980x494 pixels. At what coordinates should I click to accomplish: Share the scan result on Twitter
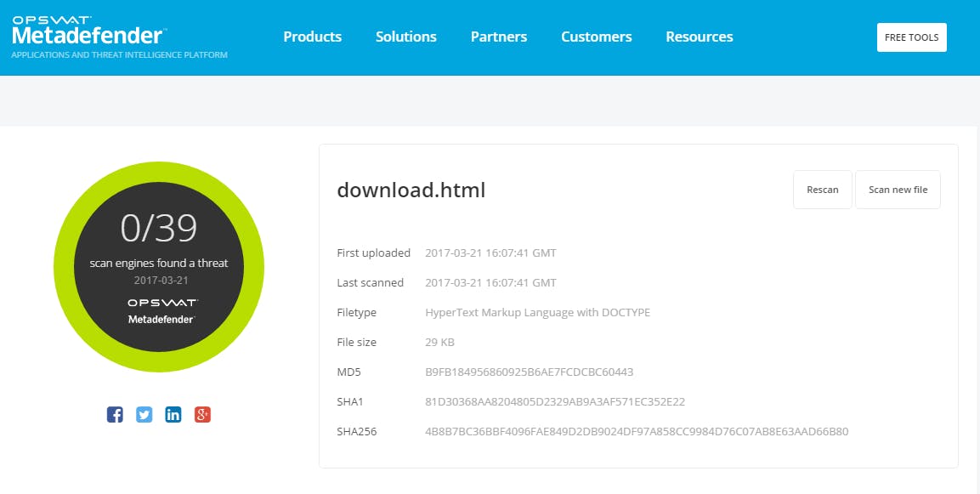point(144,414)
